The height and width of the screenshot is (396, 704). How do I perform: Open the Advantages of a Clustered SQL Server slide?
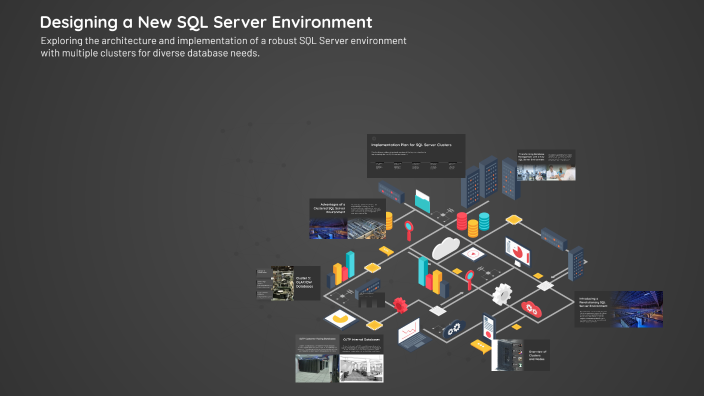(347, 219)
